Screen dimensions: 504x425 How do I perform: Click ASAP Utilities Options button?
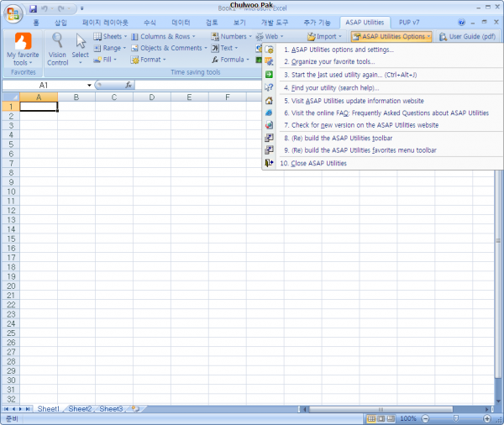click(x=391, y=36)
